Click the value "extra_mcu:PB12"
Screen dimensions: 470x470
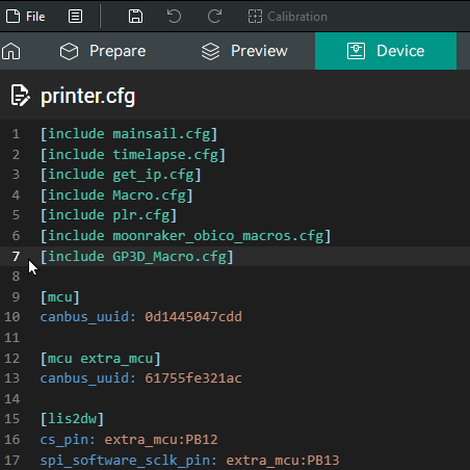click(161, 440)
